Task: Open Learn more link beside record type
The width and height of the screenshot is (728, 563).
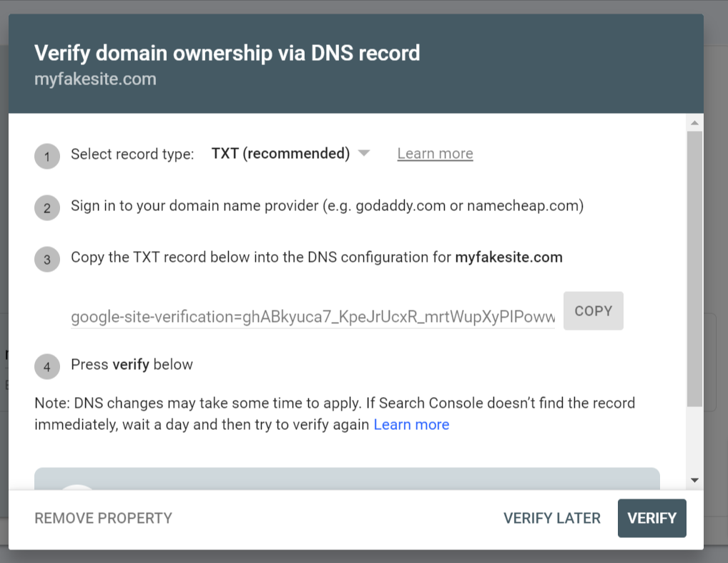Action: tap(435, 154)
